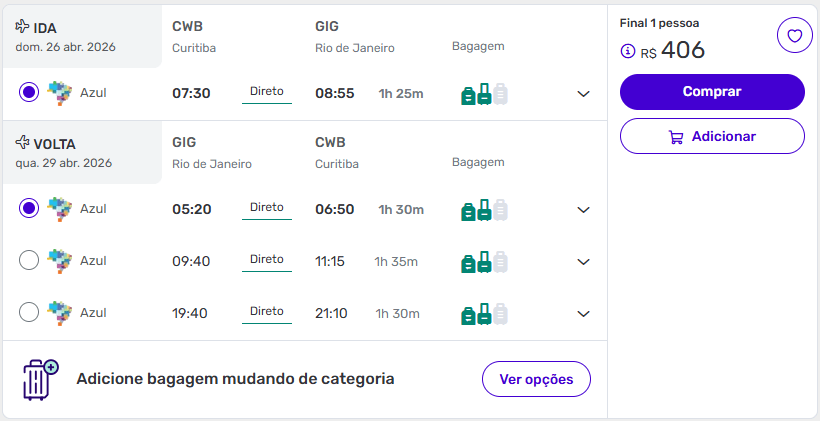Click baggage icons on the 07:30 flight

(484, 94)
